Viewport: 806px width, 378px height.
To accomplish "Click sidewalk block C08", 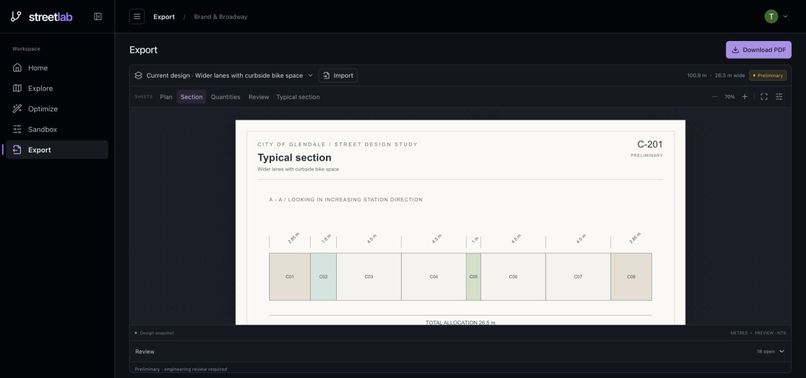I will (x=631, y=277).
